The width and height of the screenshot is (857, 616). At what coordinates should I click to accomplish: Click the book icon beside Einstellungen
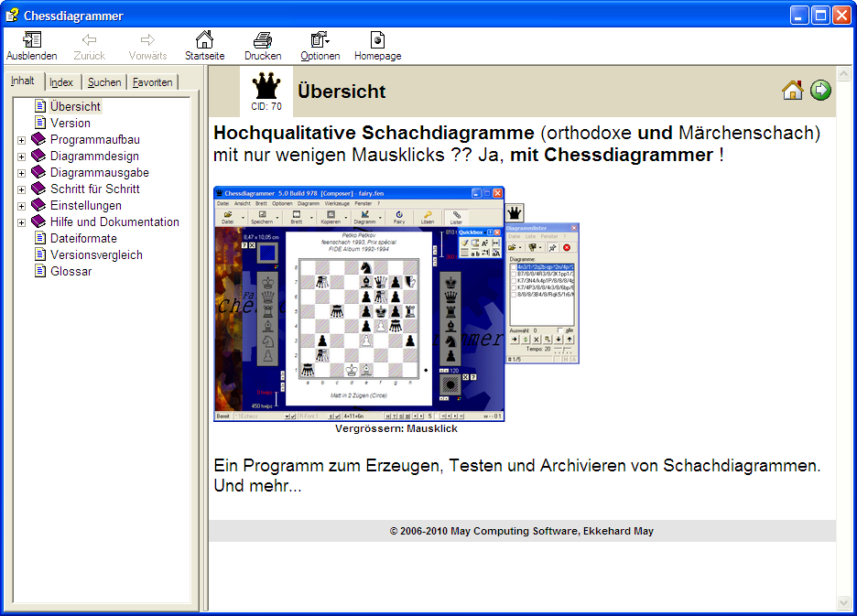(x=38, y=204)
